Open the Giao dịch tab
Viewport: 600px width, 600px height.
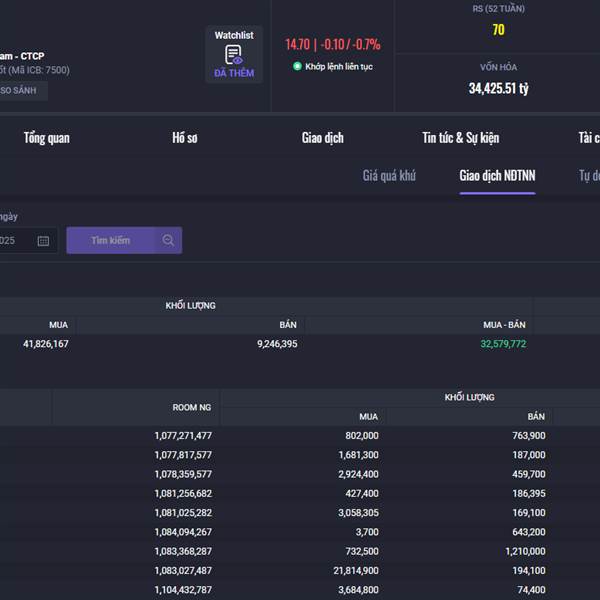(x=323, y=138)
